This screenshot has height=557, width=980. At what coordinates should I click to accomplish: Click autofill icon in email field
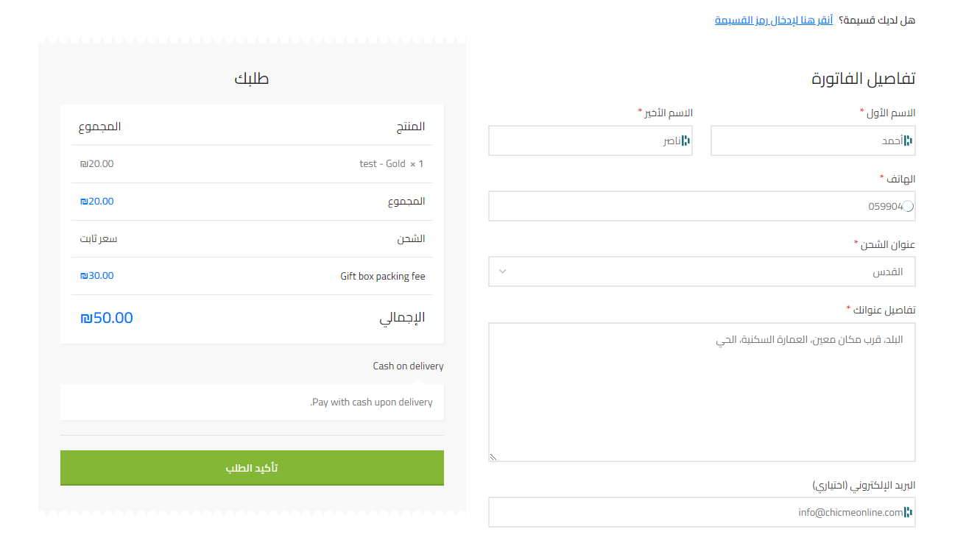pos(908,512)
